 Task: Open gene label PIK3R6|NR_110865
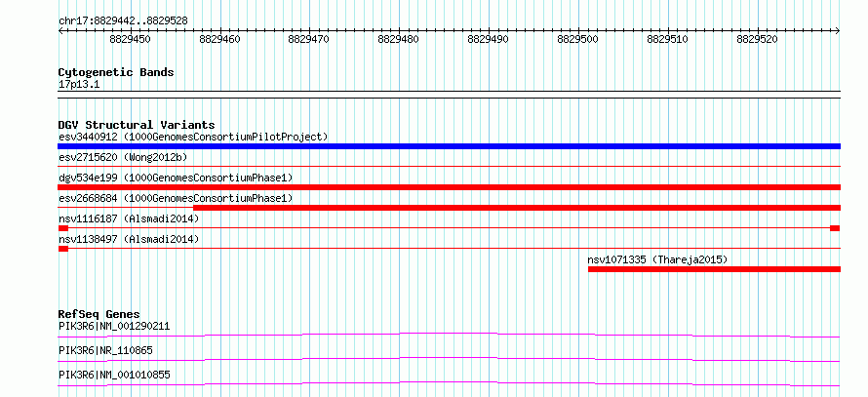(105, 350)
